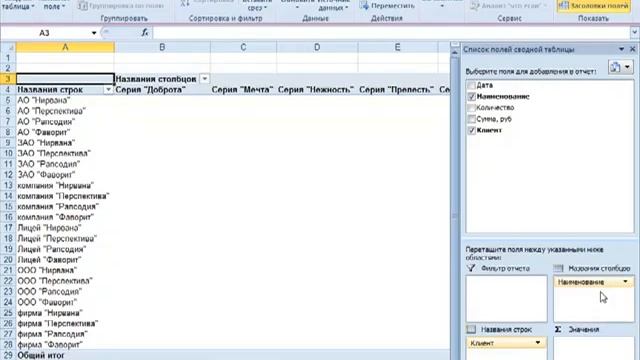Select column C header
Screen dimensions: 640x360
pyautogui.click(x=243, y=47)
